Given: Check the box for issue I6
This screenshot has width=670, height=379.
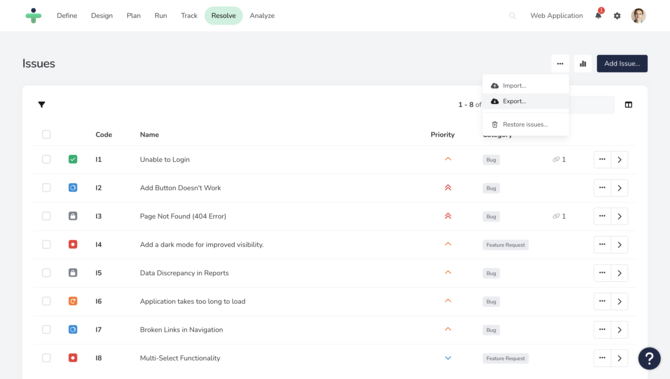Looking at the screenshot, I should click(46, 301).
